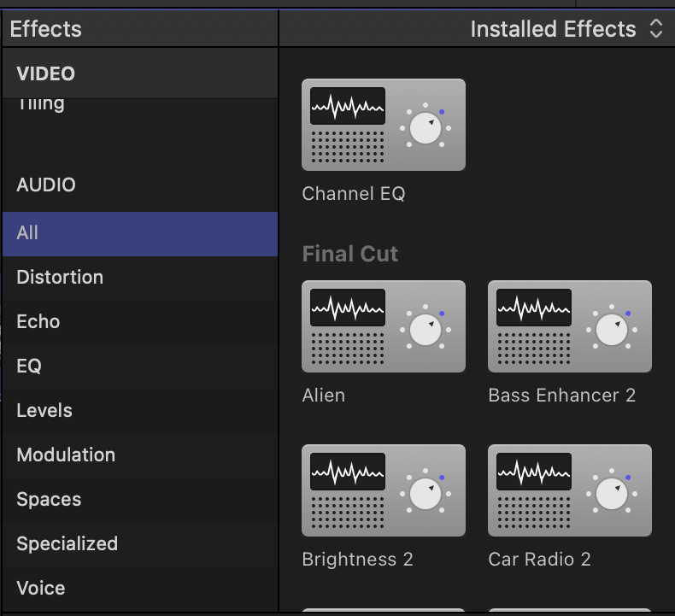Viewport: 675px width, 616px height.
Task: Filter effects by EQ category
Action: [x=140, y=367]
